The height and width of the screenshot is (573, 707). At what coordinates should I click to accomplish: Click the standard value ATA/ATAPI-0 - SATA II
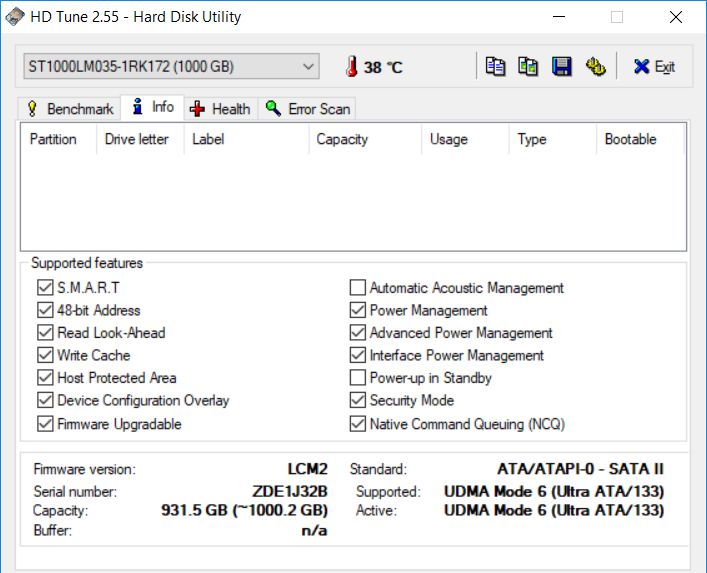[581, 469]
